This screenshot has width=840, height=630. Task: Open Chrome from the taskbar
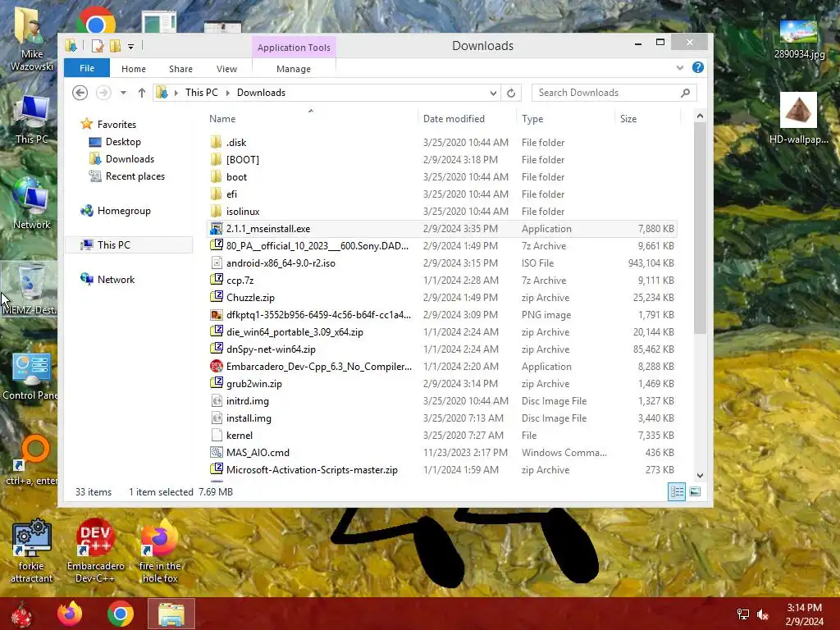tap(120, 614)
